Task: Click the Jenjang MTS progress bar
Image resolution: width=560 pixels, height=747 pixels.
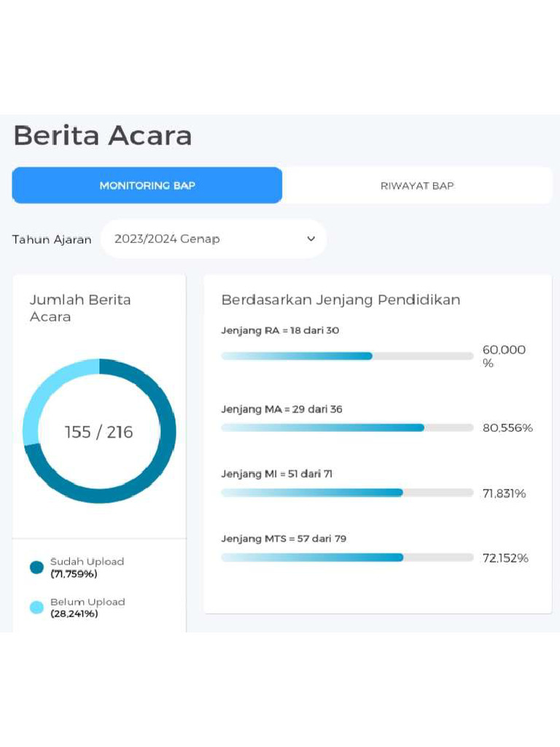Action: point(347,557)
